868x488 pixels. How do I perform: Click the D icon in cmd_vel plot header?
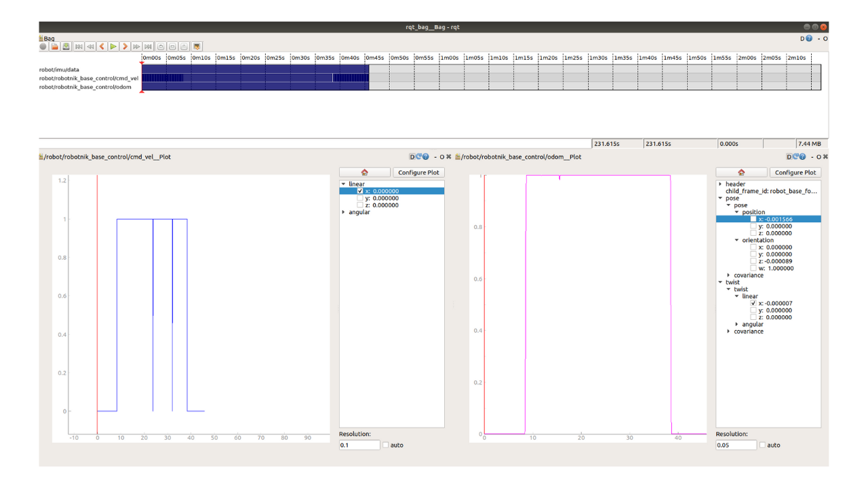(412, 157)
